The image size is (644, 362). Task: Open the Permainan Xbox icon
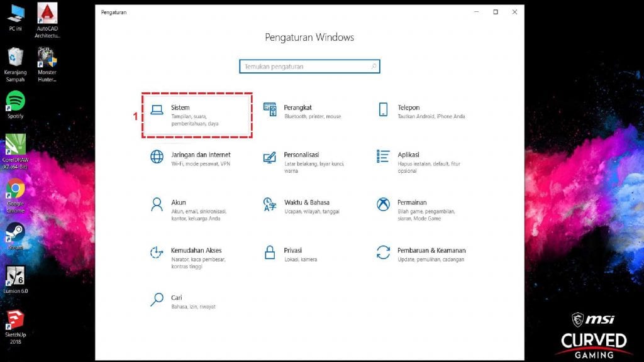(383, 204)
